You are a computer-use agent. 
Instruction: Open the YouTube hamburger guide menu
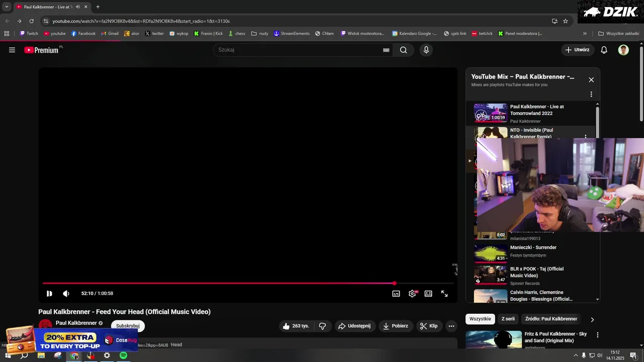[12, 50]
